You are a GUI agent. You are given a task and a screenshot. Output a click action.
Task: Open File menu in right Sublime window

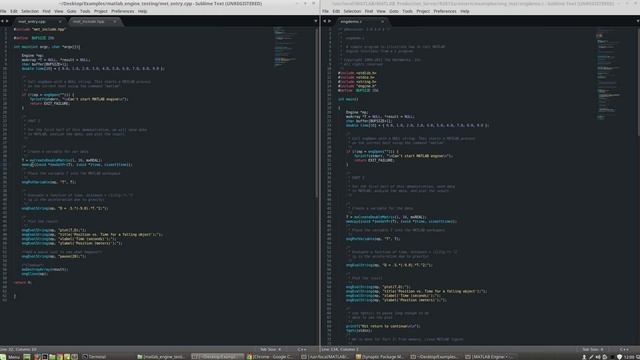point(325,11)
